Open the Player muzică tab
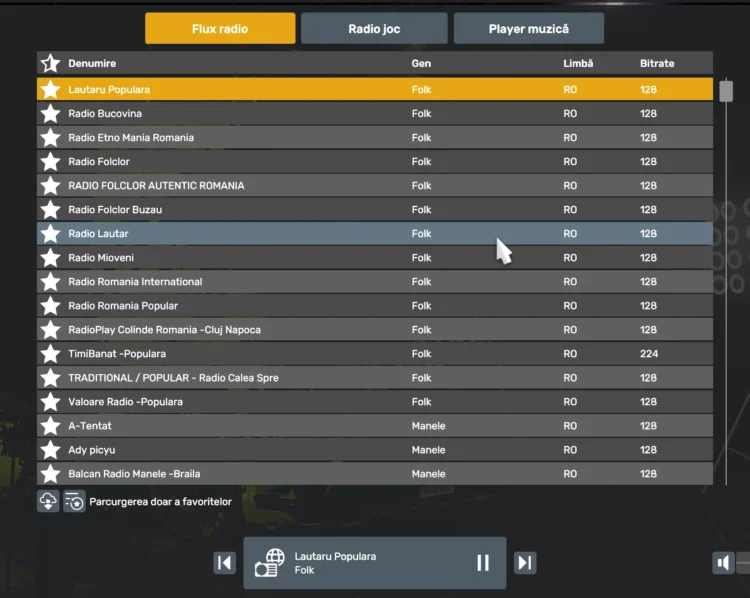 pos(529,29)
